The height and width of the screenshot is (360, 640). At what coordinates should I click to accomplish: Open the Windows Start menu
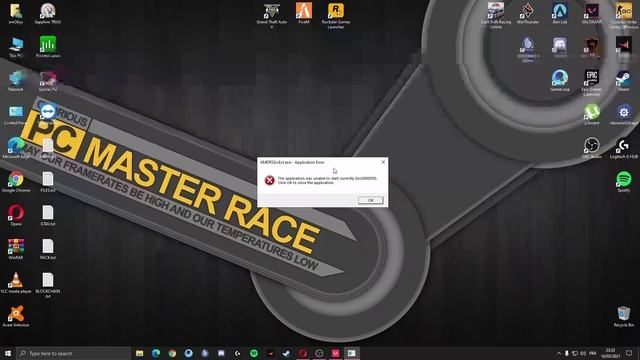pyautogui.click(x=7, y=353)
